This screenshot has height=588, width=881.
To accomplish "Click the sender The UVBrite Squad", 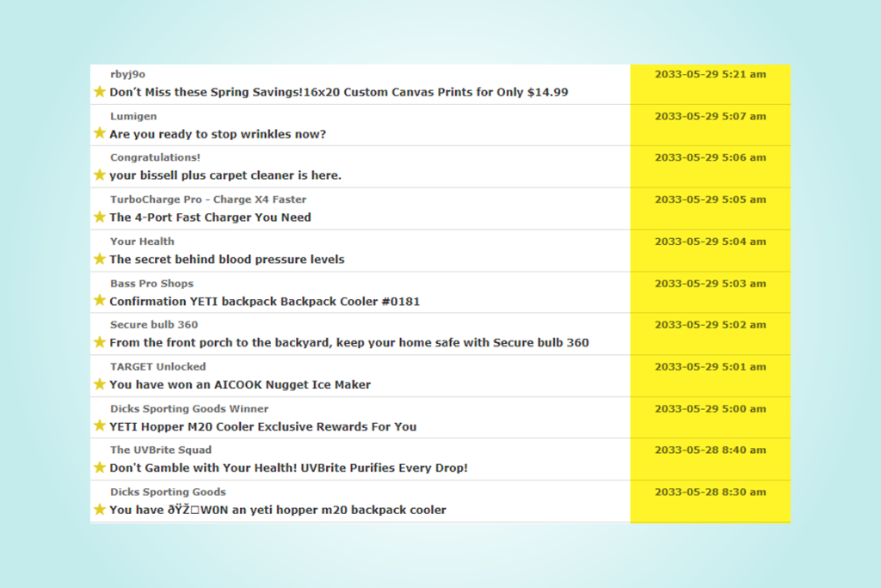I will tap(161, 450).
